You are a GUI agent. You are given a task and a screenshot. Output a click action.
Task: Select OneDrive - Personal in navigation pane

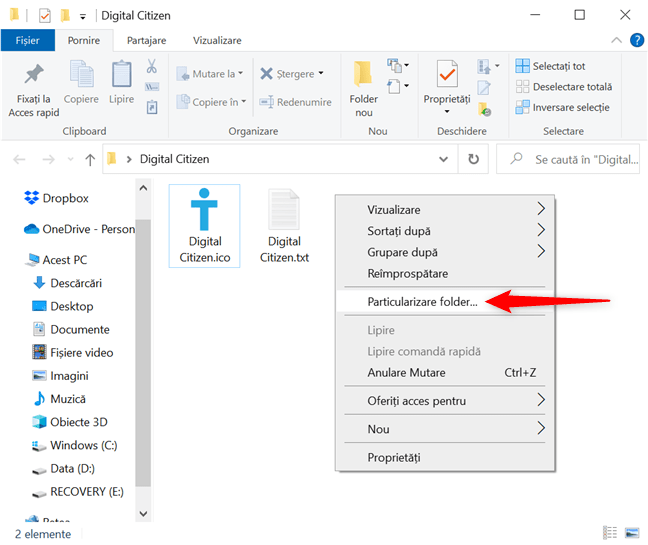tap(79, 229)
